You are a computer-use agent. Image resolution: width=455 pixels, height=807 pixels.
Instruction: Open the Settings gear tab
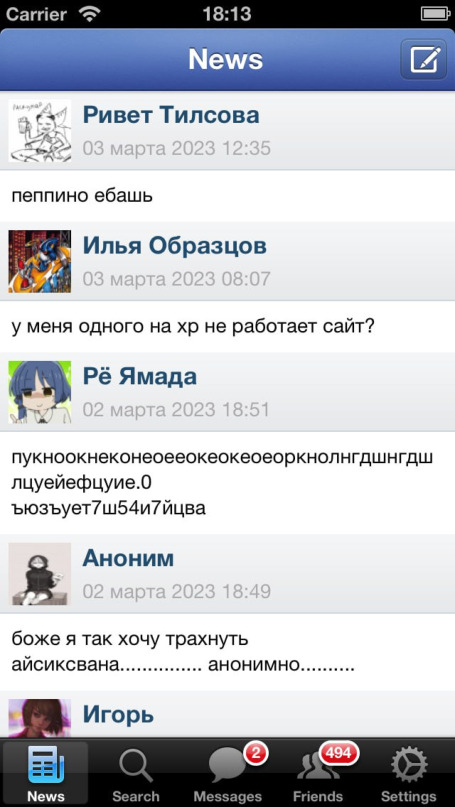[409, 772]
